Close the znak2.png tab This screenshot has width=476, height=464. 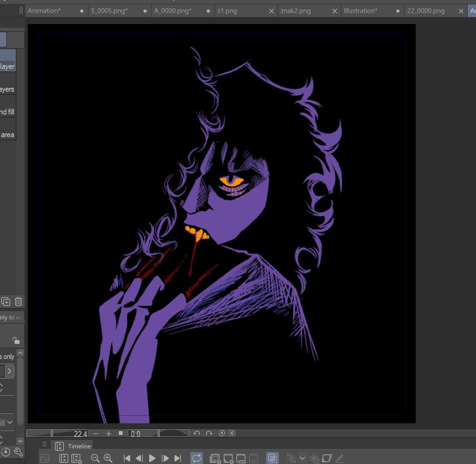pyautogui.click(x=334, y=11)
